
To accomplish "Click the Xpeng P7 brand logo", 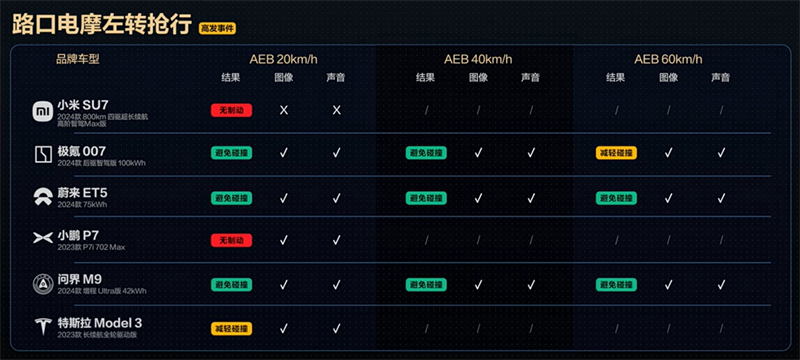I will click(43, 238).
